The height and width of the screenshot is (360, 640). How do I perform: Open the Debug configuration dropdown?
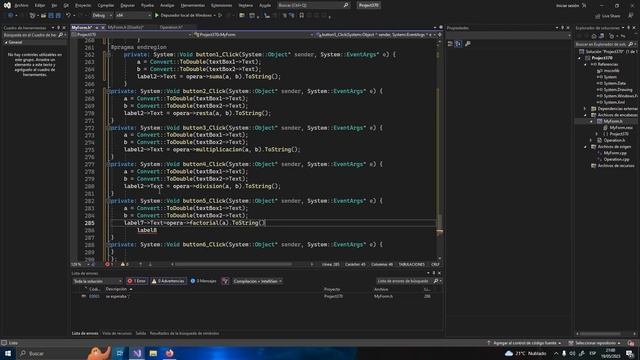coord(102,16)
